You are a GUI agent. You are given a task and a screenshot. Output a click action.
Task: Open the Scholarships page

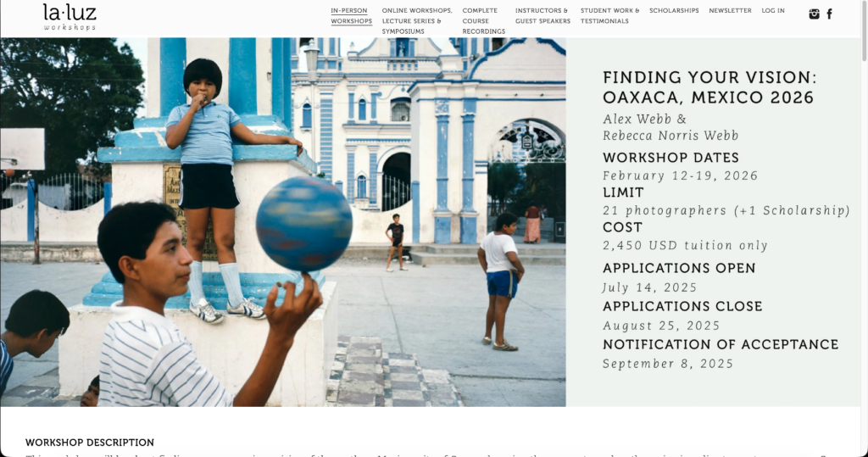[674, 10]
